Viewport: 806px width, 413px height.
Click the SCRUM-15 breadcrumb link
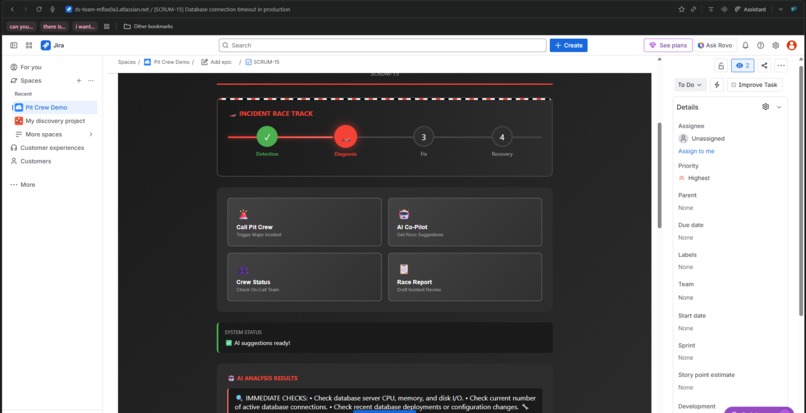tap(263, 62)
